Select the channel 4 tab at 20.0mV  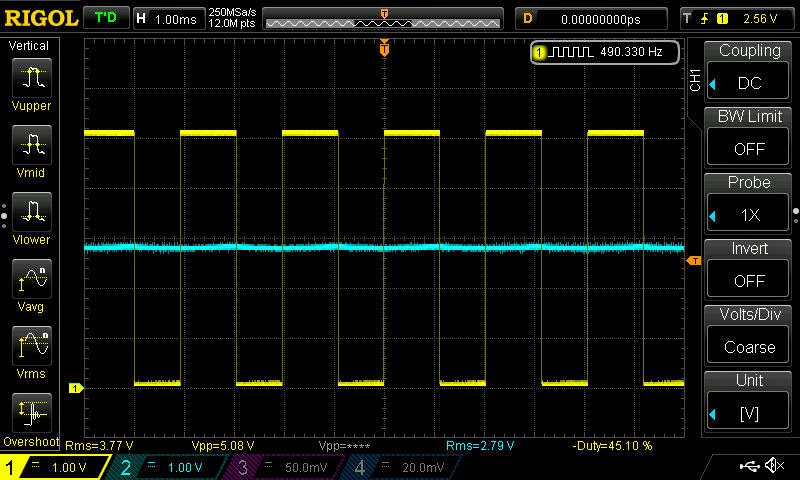point(402,467)
